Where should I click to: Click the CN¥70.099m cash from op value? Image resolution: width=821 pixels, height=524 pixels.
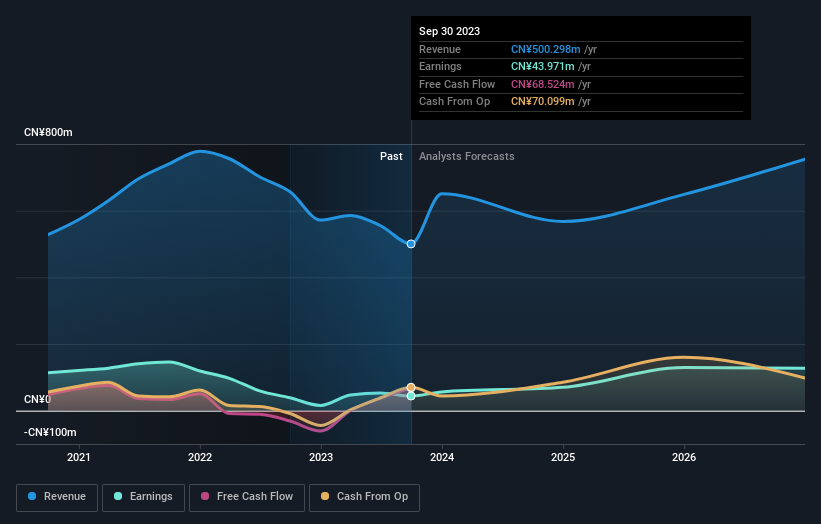(x=542, y=102)
